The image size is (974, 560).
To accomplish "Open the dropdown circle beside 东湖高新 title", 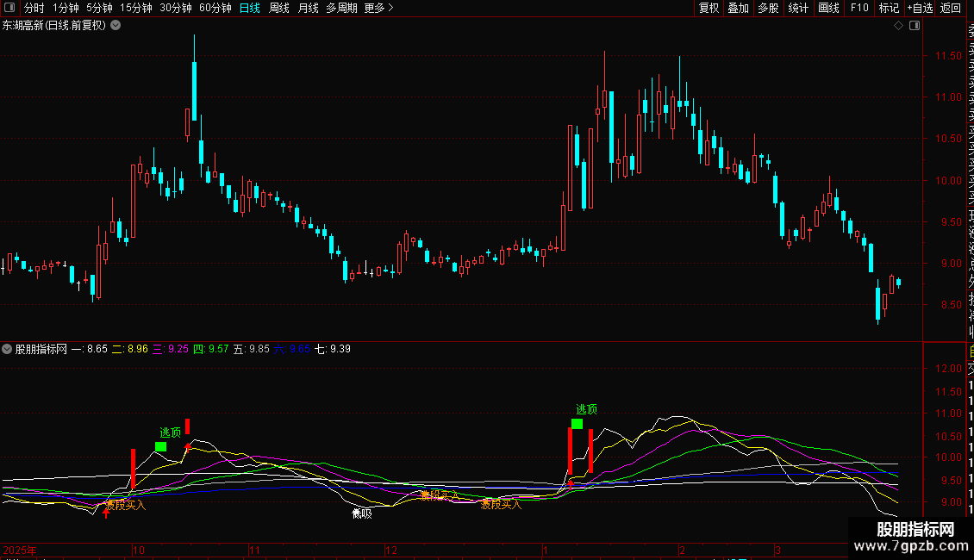I will tap(116, 26).
